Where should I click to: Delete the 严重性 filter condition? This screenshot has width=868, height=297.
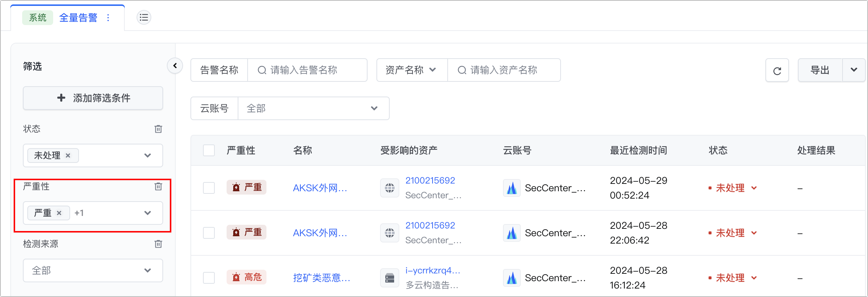tap(158, 186)
